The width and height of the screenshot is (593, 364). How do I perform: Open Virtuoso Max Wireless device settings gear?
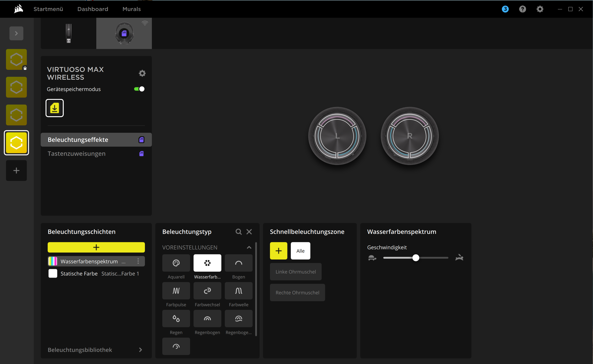click(x=142, y=73)
